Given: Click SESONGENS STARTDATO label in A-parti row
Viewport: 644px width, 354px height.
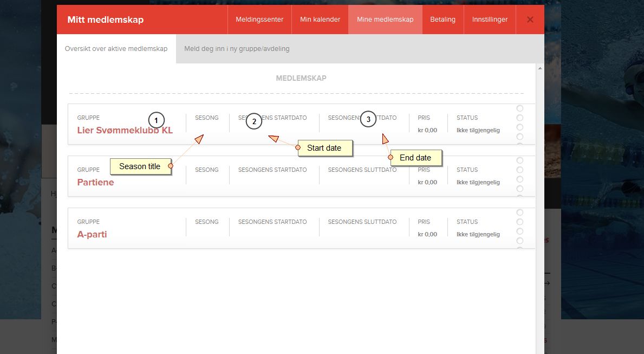Looking at the screenshot, I should (272, 222).
